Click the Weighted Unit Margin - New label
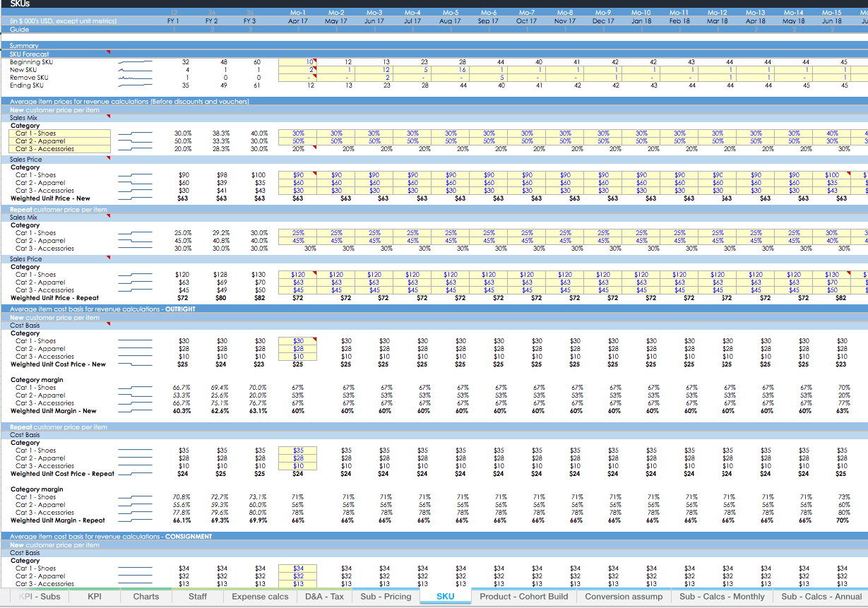868x608 pixels. [53, 411]
